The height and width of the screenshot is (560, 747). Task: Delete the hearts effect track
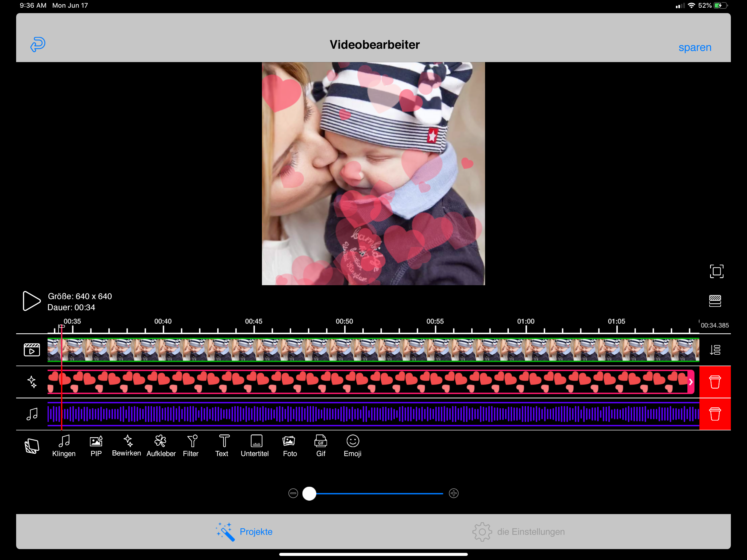tap(714, 382)
